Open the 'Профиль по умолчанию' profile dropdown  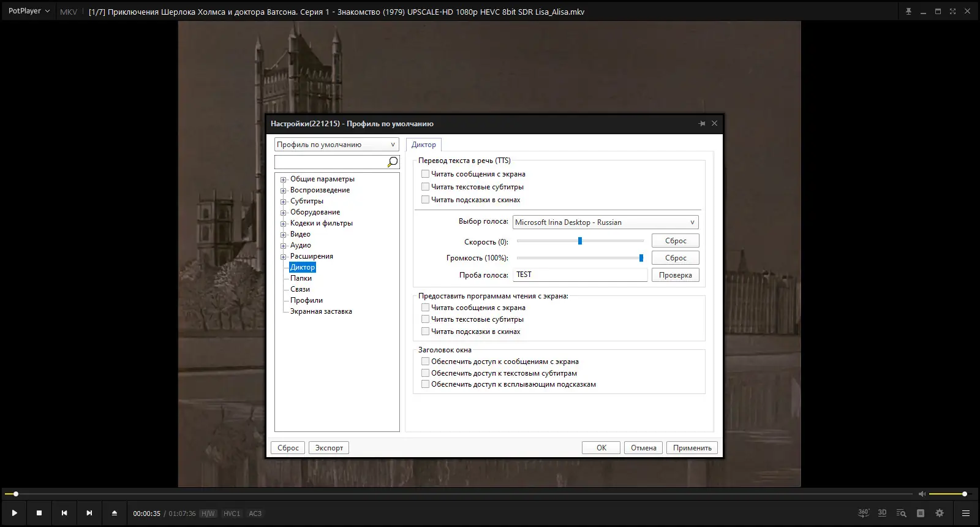(x=337, y=145)
